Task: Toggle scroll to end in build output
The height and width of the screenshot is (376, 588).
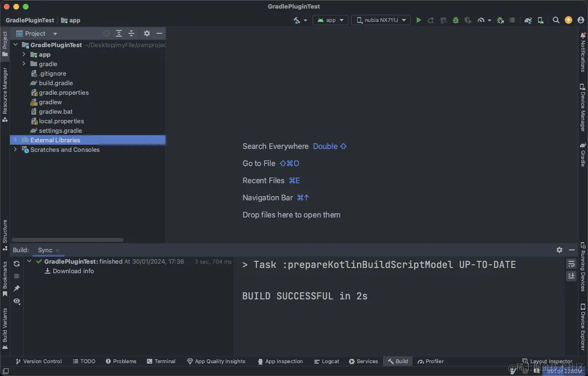Action: [x=571, y=276]
